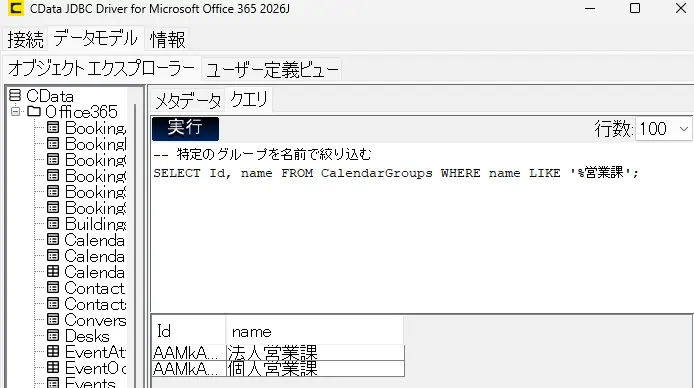
Task: Select the クエリ tab
Action: [249, 100]
